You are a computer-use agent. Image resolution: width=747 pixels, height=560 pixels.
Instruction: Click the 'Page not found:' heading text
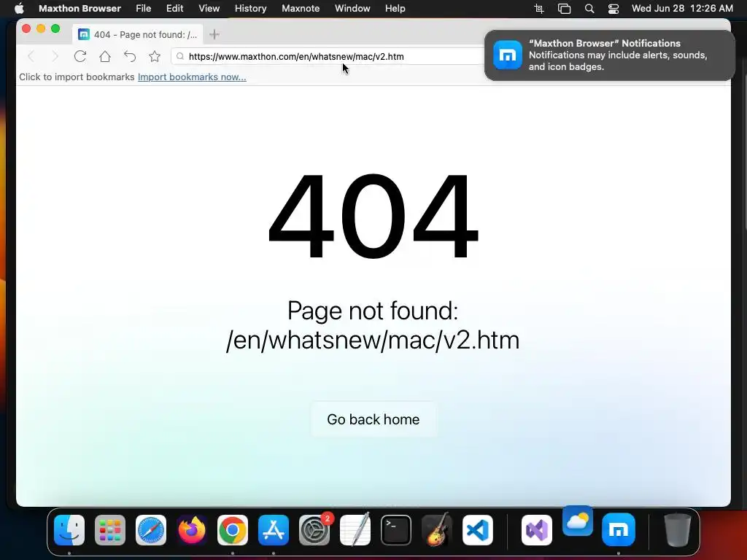point(373,311)
